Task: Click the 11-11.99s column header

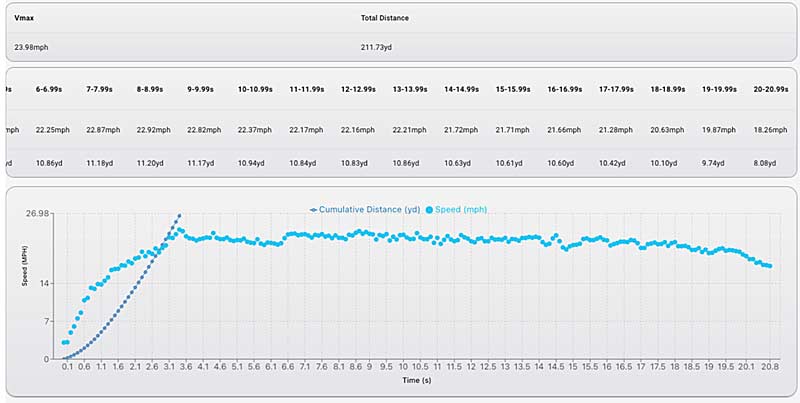Action: point(307,89)
